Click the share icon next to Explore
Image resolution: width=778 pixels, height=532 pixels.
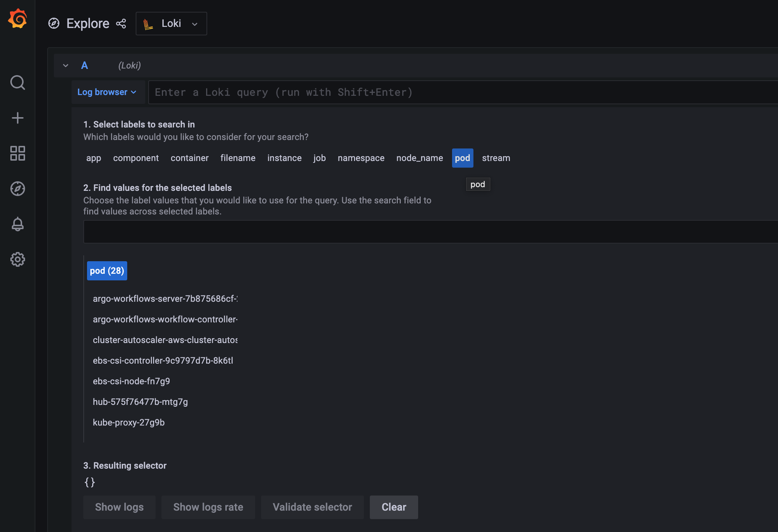point(121,24)
